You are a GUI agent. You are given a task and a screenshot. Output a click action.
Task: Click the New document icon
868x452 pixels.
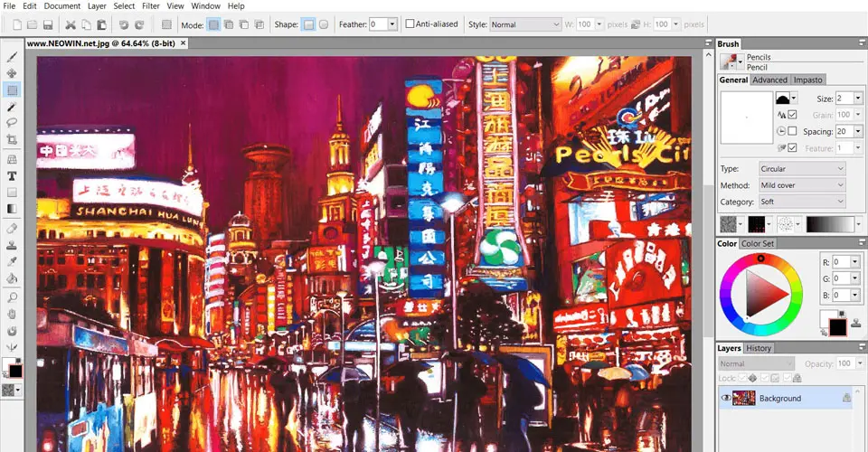[17, 24]
